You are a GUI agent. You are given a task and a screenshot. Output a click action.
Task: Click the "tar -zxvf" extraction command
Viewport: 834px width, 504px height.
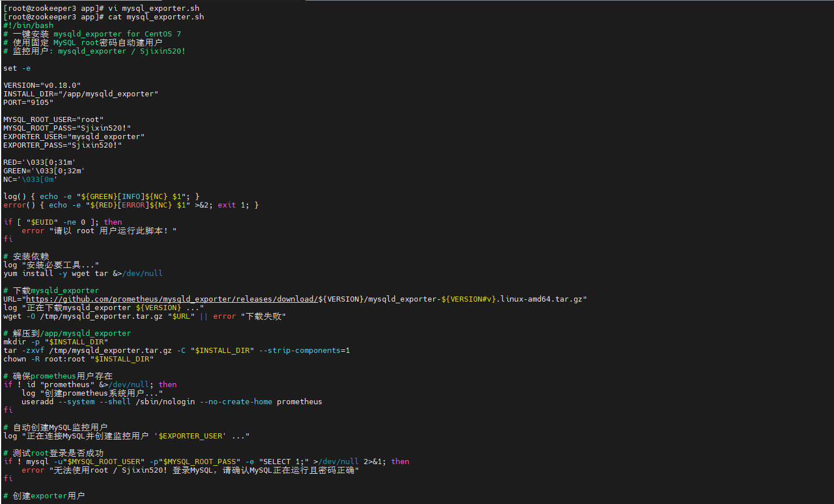click(177, 350)
